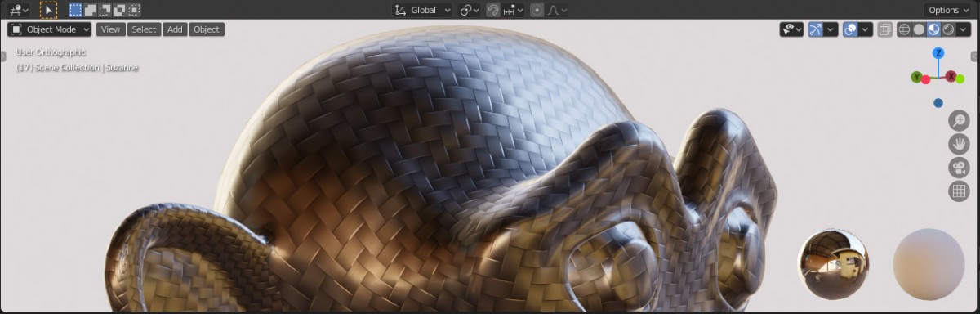Click the zoom view magnifier icon

coord(959,121)
